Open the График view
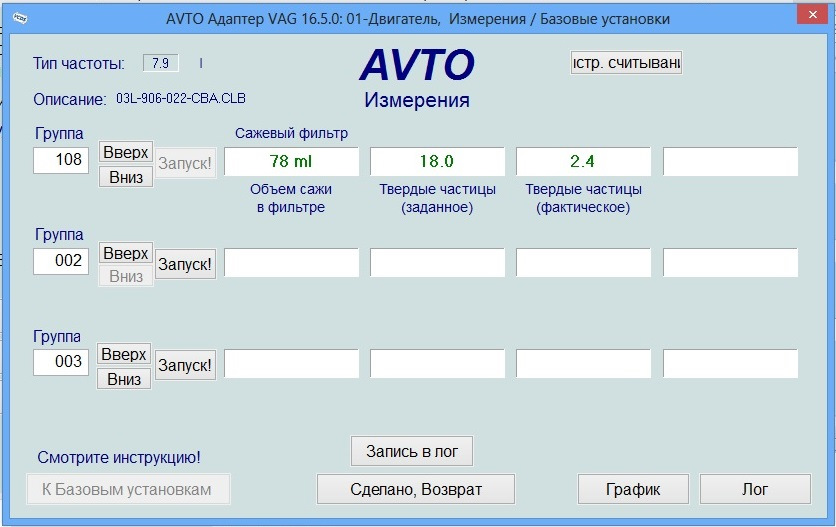The width and height of the screenshot is (836, 527). pos(633,489)
